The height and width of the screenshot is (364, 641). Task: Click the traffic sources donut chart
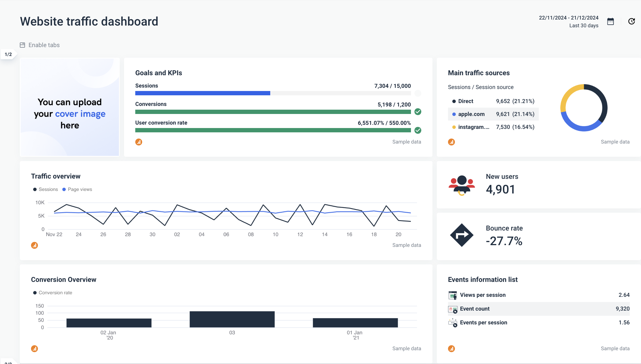pyautogui.click(x=584, y=108)
